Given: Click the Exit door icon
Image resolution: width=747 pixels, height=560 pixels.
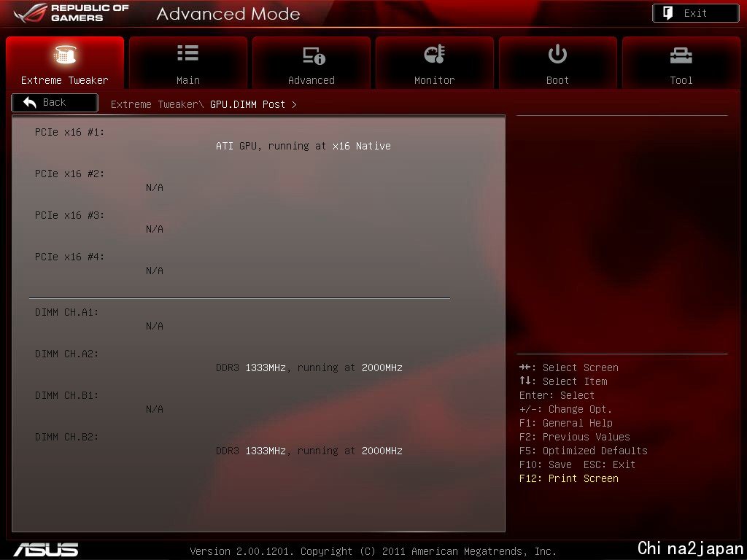Looking at the screenshot, I should pos(668,13).
